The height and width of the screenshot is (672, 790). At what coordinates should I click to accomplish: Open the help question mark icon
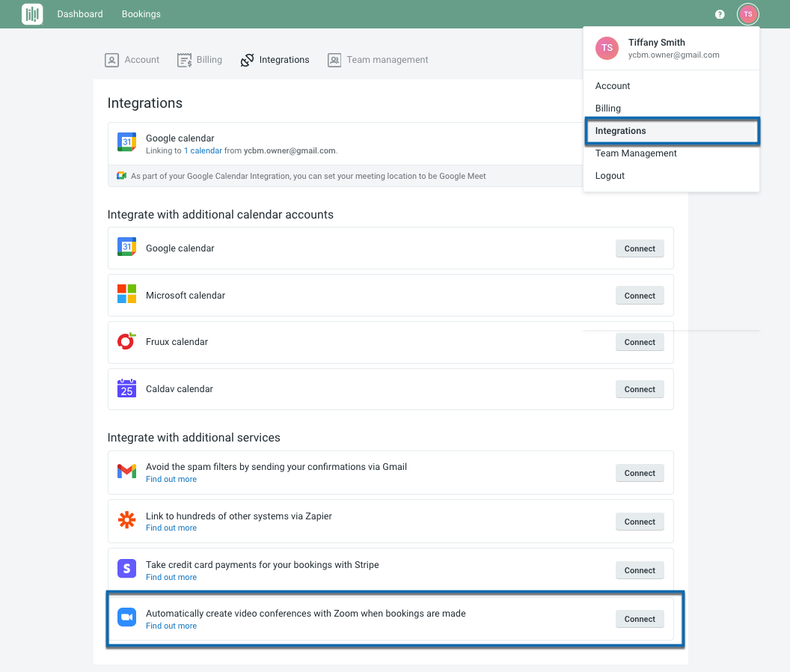point(720,14)
